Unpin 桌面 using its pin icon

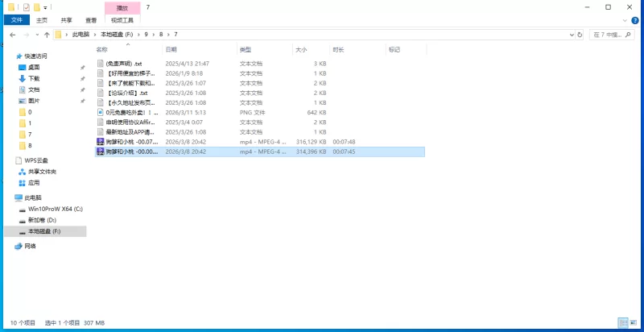[82, 68]
